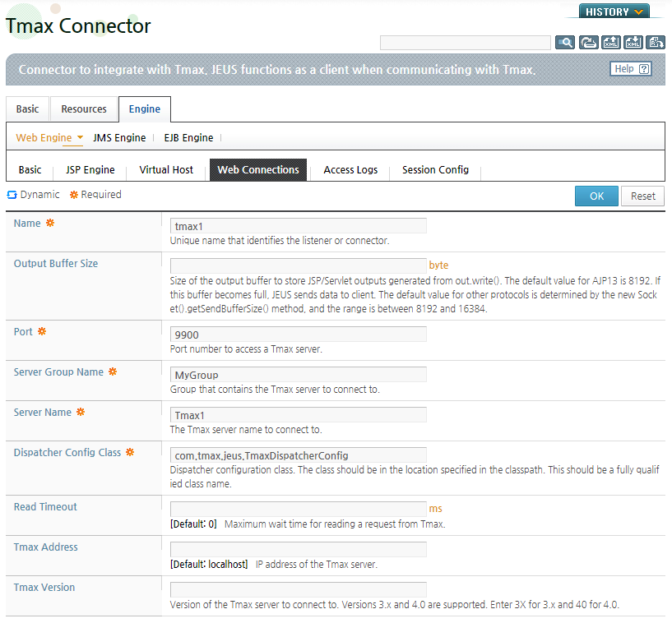Image resolution: width=672 pixels, height=623 pixels.
Task: Click the Server Group Name field with MyGroup
Action: pyautogui.click(x=299, y=375)
